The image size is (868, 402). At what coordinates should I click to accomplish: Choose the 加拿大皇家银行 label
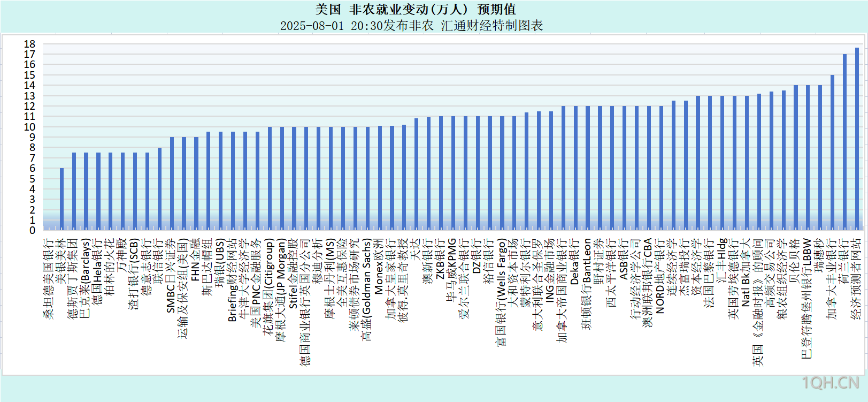391,279
